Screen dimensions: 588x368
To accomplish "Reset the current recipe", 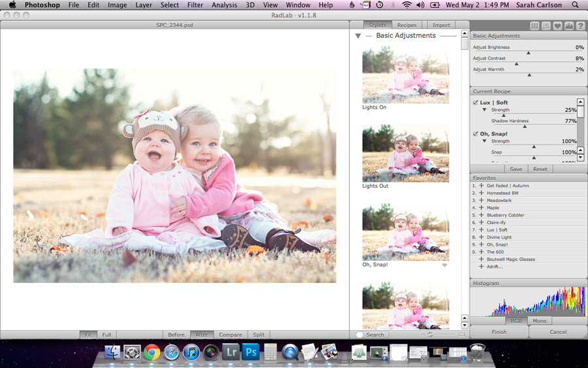I will click(540, 169).
